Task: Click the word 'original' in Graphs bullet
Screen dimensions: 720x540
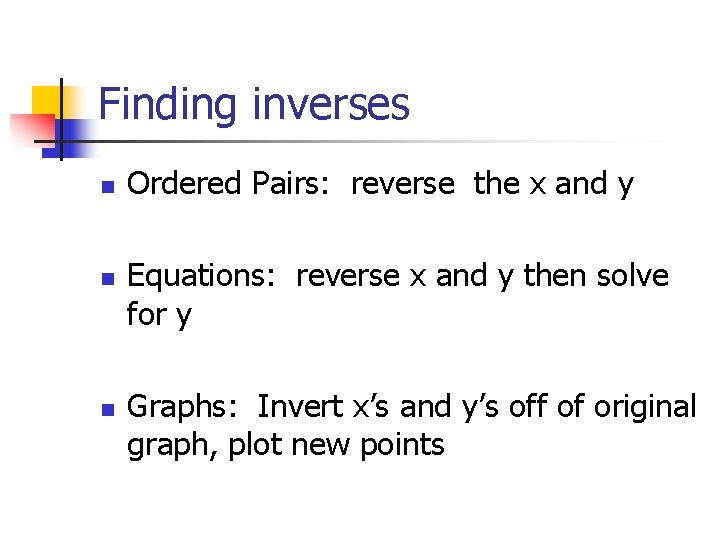Action: (645, 408)
